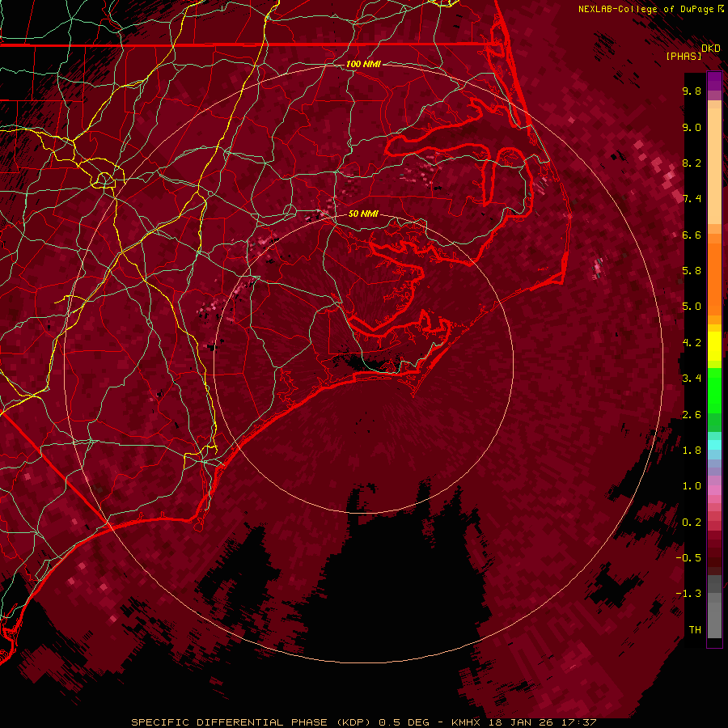Click the -1.3 legend value
728x728 pixels.
[688, 594]
